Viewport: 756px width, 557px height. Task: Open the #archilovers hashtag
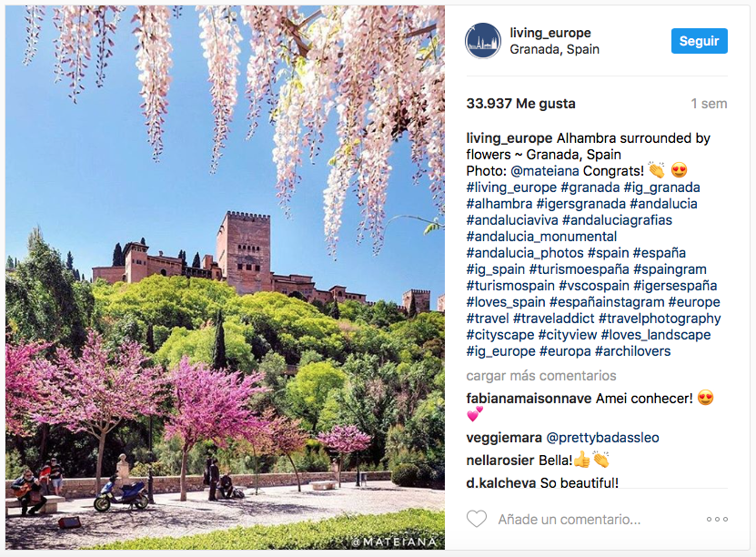pos(632,351)
